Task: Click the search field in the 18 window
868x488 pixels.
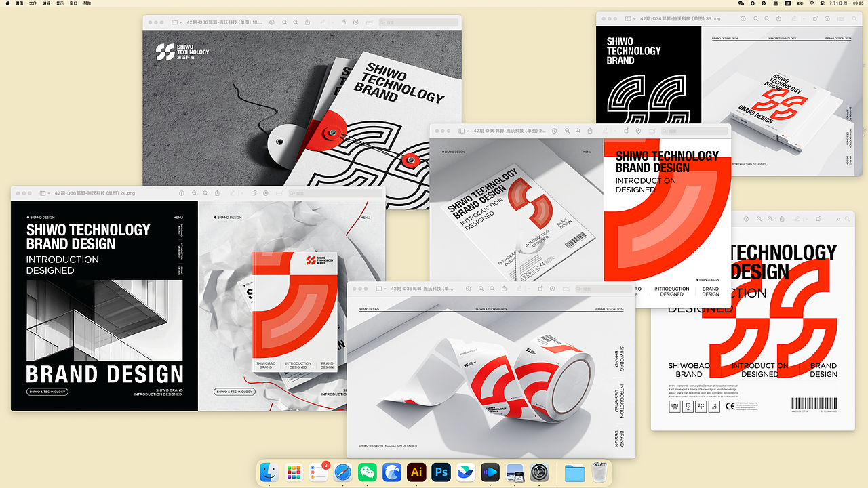Action: coord(418,22)
